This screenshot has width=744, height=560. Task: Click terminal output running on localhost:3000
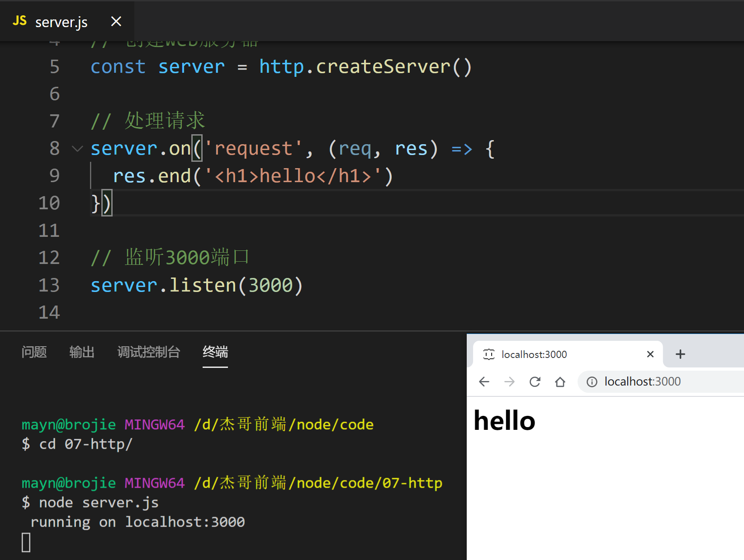(137, 522)
